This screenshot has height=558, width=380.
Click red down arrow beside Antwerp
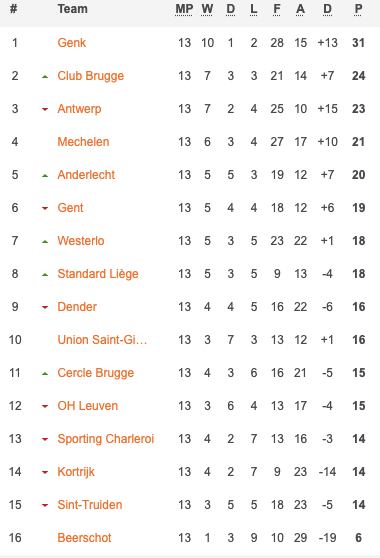click(x=45, y=109)
